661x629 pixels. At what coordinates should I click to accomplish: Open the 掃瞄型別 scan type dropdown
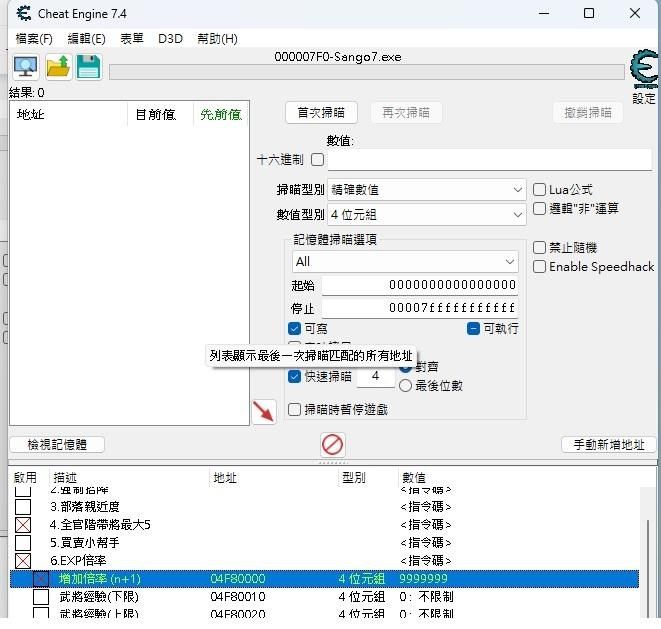(x=426, y=190)
